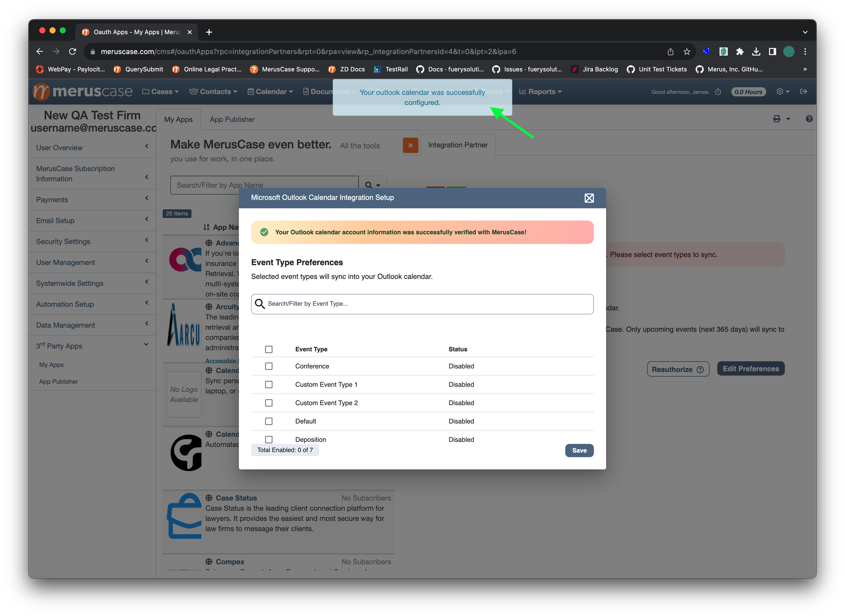Expand the Systemwide Settings section
This screenshot has width=845, height=616.
click(x=92, y=283)
